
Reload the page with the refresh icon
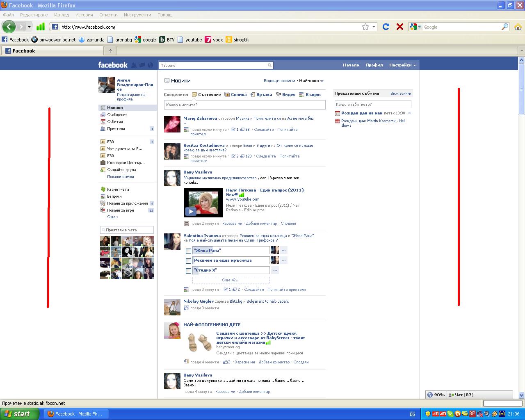386,27
